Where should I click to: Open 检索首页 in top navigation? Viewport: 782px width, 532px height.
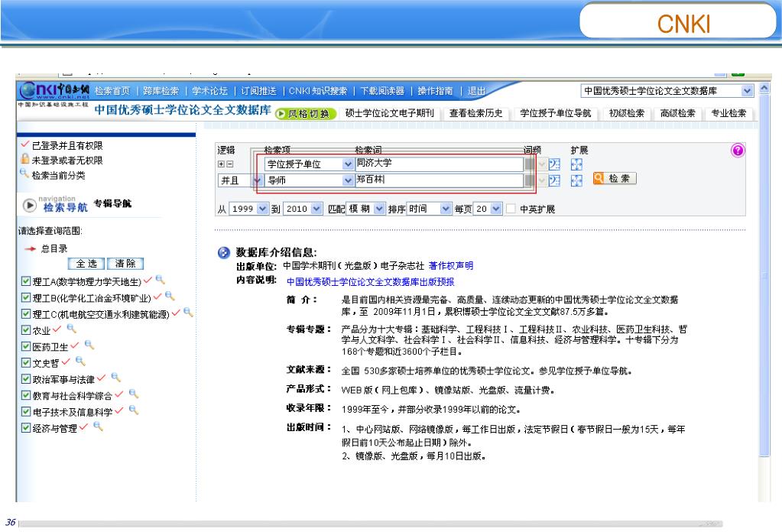coord(112,91)
